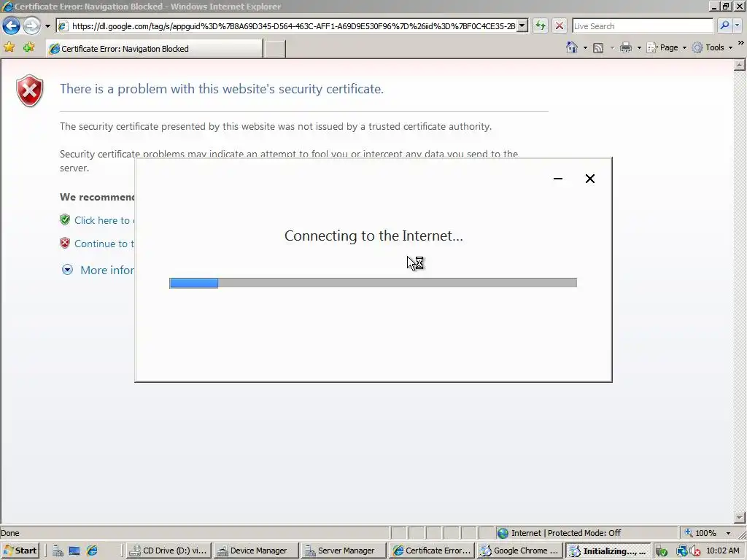Click the search magnifier button
This screenshot has height=560, width=747.
(x=724, y=26)
